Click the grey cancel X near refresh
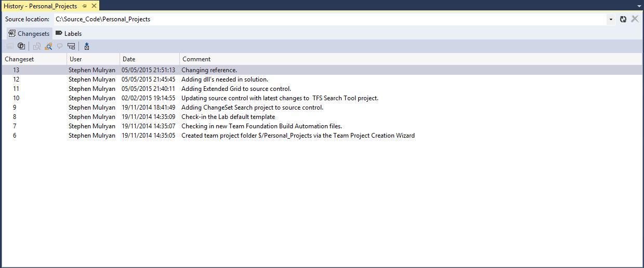This screenshot has width=644, height=268. point(635,19)
